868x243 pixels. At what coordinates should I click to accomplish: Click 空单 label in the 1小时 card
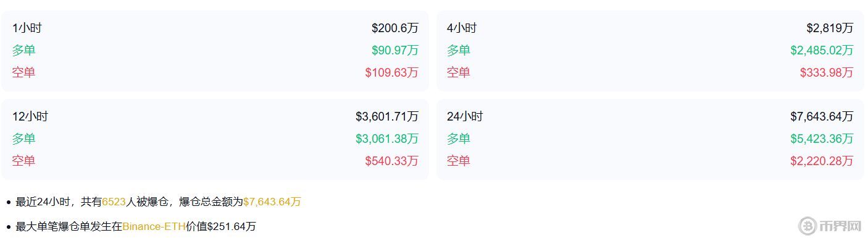pos(23,72)
